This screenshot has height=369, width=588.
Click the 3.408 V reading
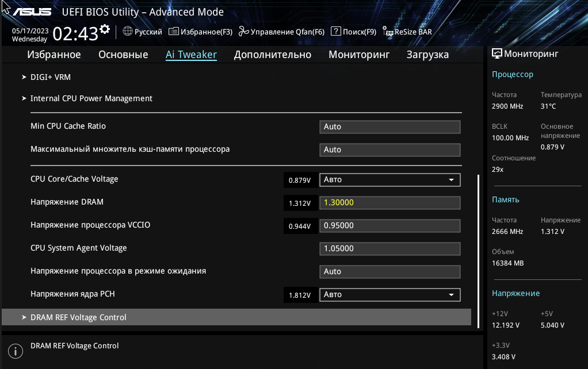pos(503,356)
